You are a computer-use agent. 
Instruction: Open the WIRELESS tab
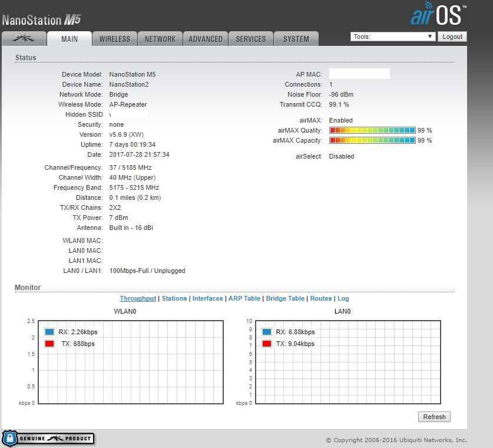click(115, 39)
